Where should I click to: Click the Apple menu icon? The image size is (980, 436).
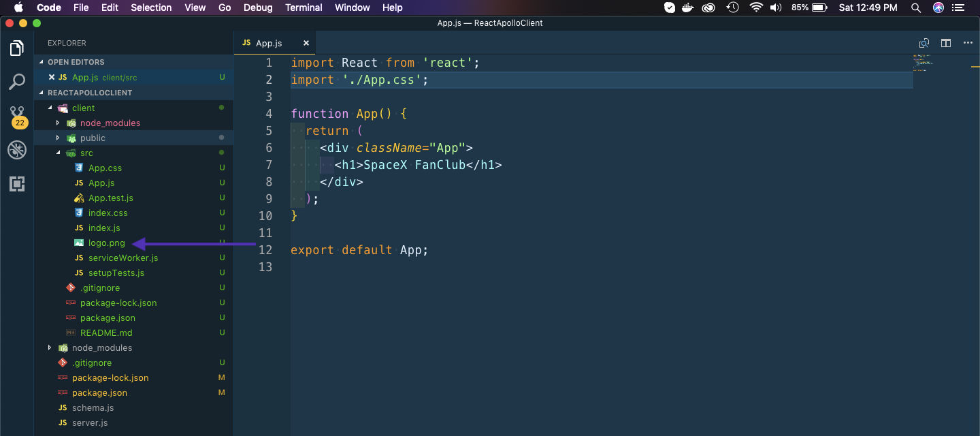point(18,7)
